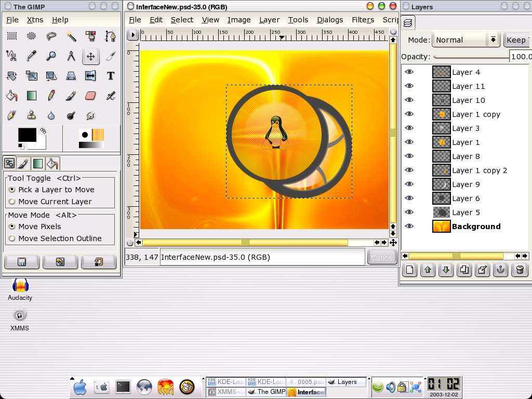Choose Pick a Layer to Move option

point(51,189)
